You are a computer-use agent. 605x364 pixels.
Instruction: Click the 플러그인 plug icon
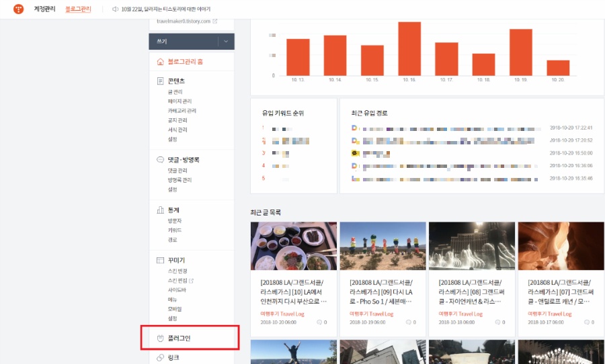click(x=160, y=338)
